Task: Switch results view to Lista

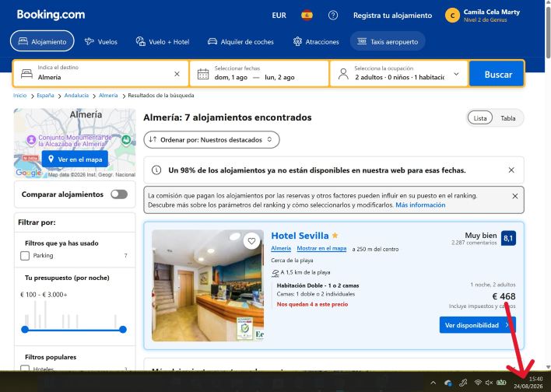Action: tap(480, 118)
